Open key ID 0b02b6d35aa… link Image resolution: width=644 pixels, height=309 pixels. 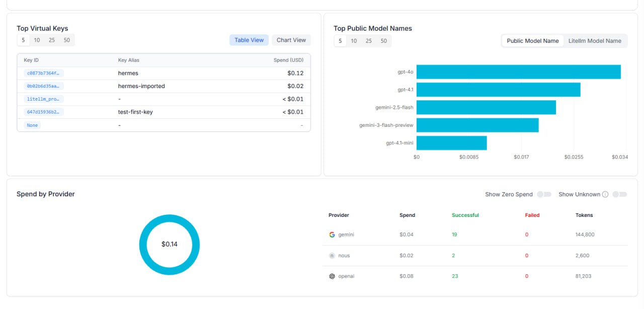[x=44, y=86]
